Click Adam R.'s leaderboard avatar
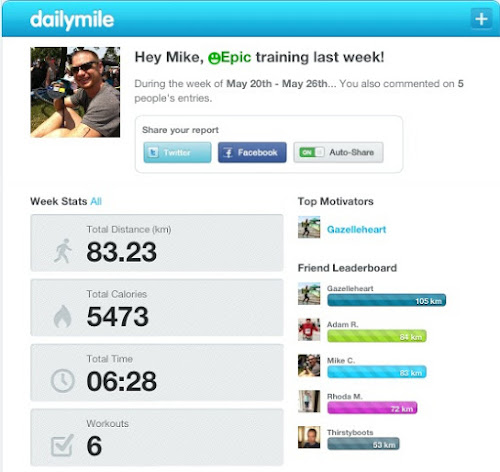Image resolution: width=500 pixels, height=472 pixels. (x=309, y=329)
